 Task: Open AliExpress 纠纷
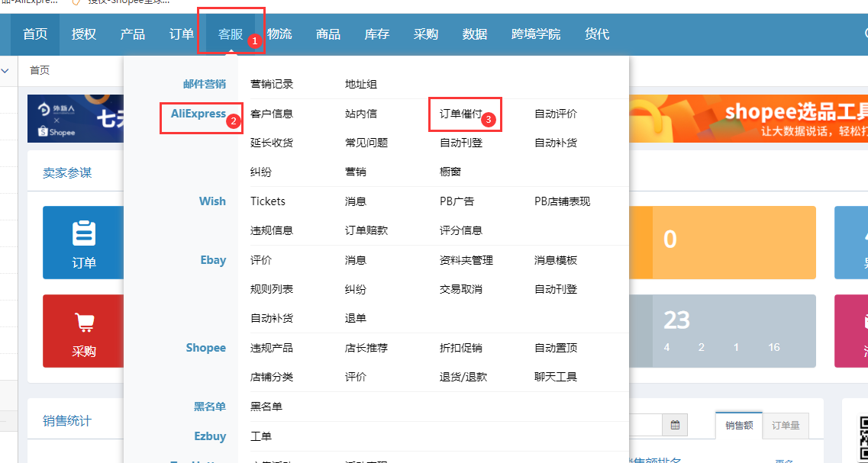click(261, 172)
